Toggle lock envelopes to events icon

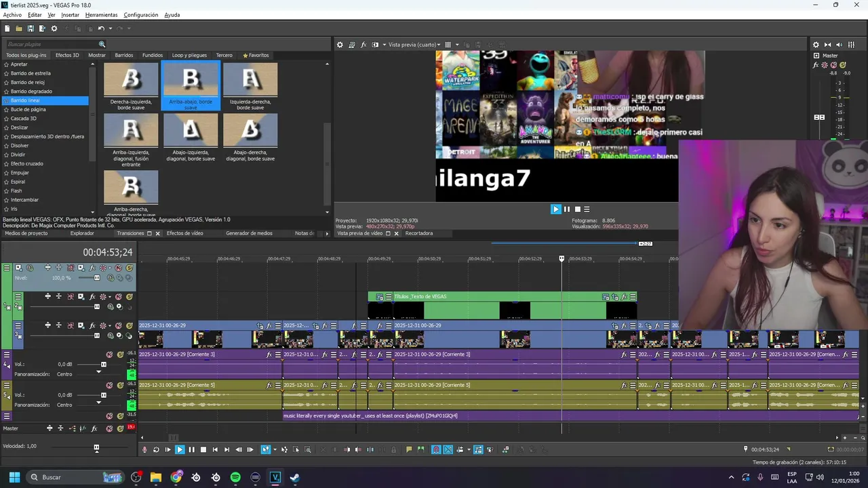(478, 449)
